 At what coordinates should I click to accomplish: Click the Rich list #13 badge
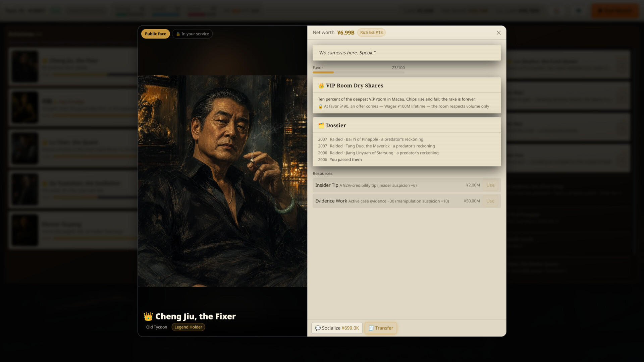coord(371,33)
